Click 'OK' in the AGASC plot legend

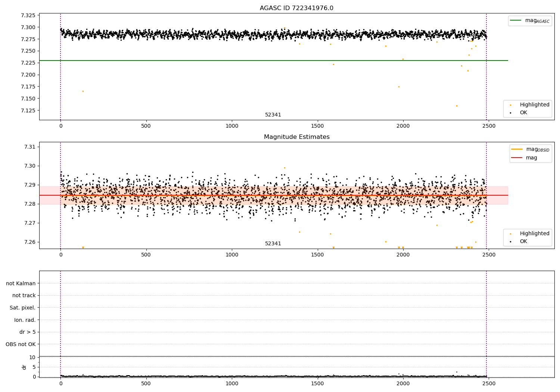(x=523, y=113)
